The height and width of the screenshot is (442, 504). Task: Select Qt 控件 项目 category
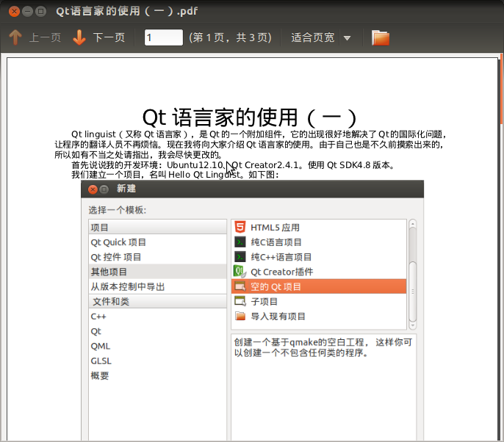coord(157,257)
